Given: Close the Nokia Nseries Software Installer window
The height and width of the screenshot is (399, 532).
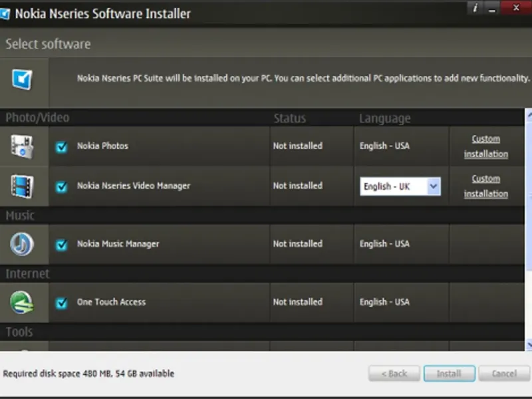Looking at the screenshot, I should click(516, 7).
